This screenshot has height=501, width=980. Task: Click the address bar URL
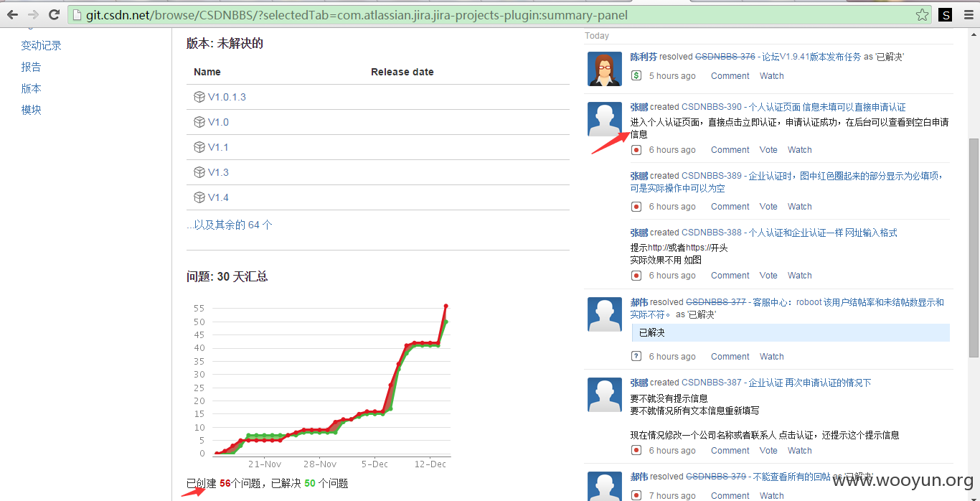357,14
